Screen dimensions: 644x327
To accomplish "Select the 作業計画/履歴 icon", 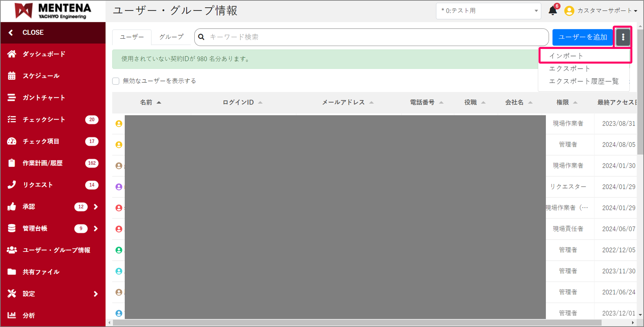I will (12, 163).
